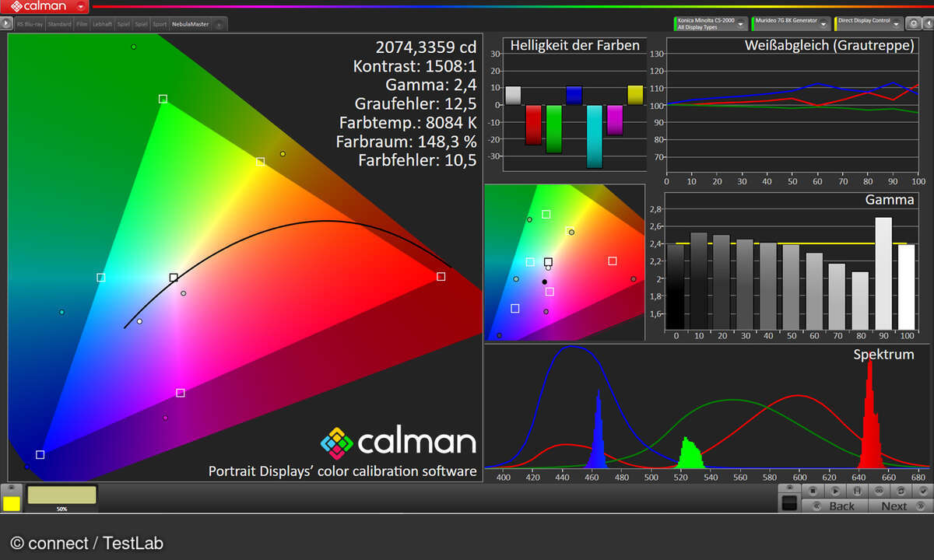Click the continuous read infinity icon
The height and width of the screenshot is (560, 934).
(878, 491)
